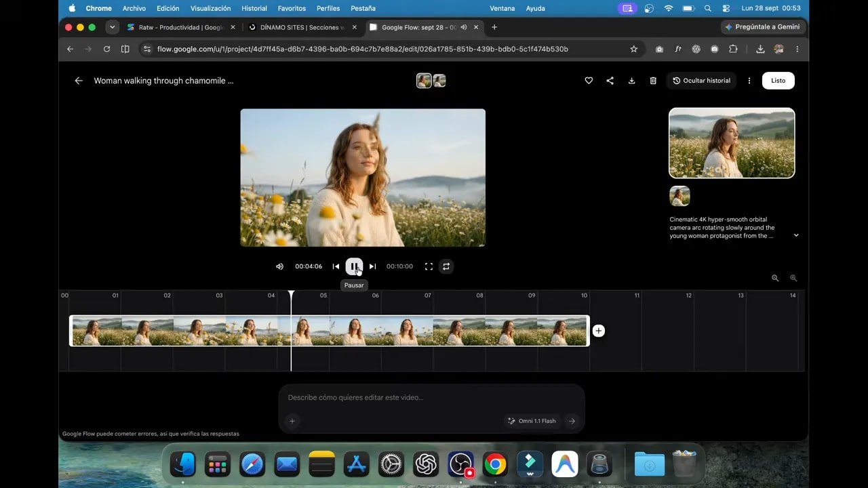Open the Chrome three-dot menu
The image size is (868, 488).
(797, 49)
